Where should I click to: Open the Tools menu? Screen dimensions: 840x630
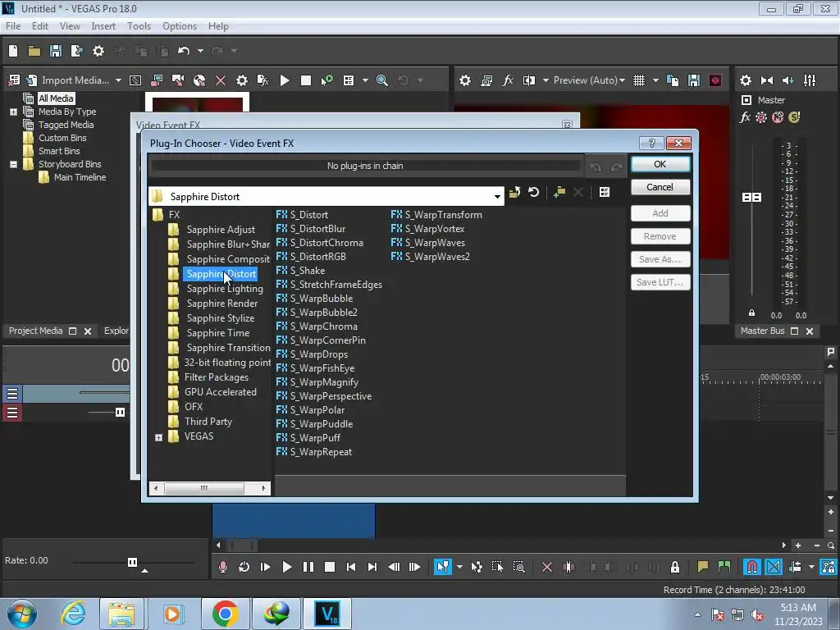(x=139, y=26)
